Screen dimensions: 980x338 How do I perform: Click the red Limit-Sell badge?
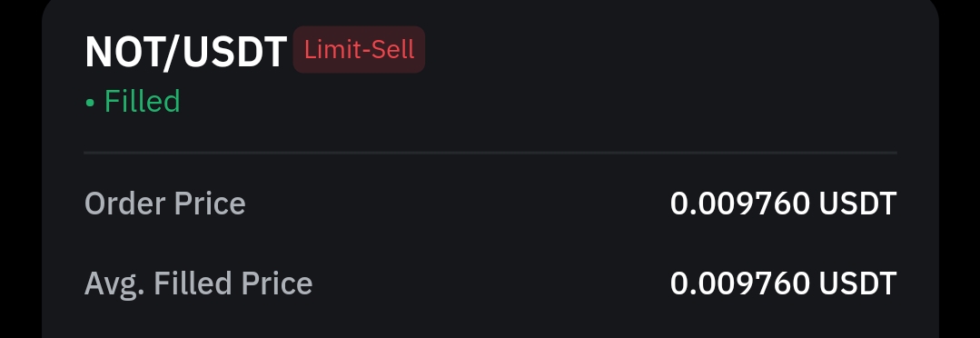tap(359, 49)
